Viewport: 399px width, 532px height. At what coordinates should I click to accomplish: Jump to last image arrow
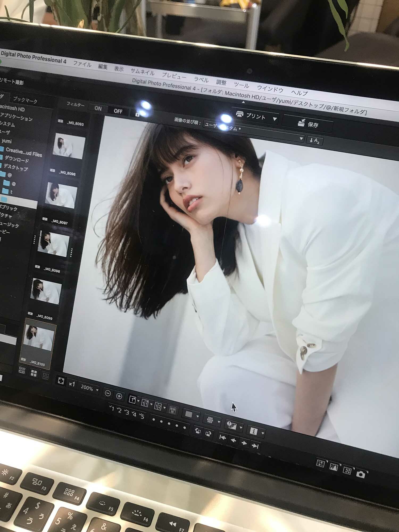click(255, 446)
